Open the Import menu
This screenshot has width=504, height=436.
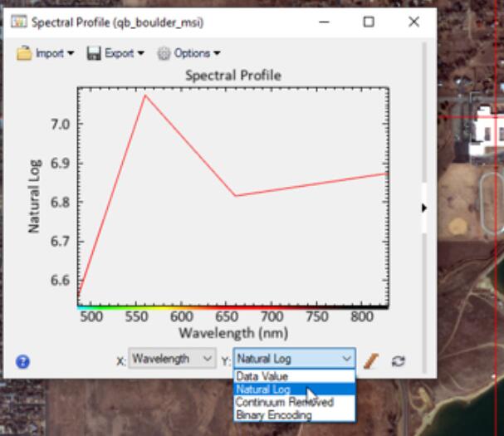(46, 53)
